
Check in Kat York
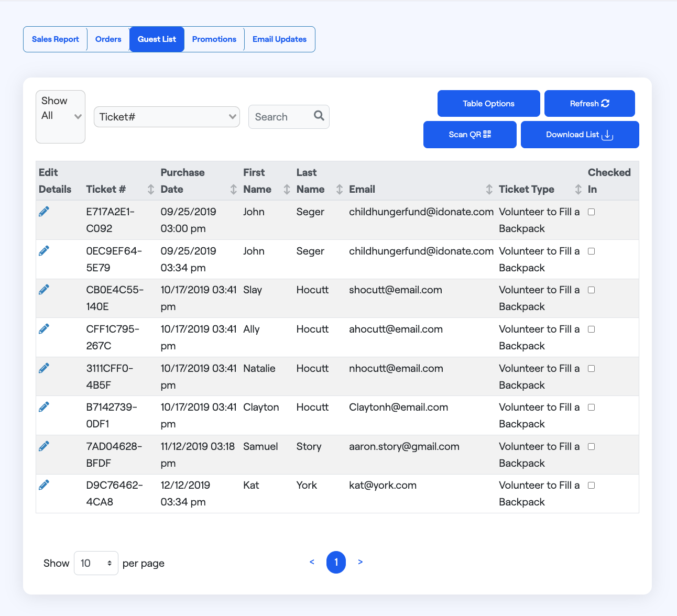click(591, 486)
